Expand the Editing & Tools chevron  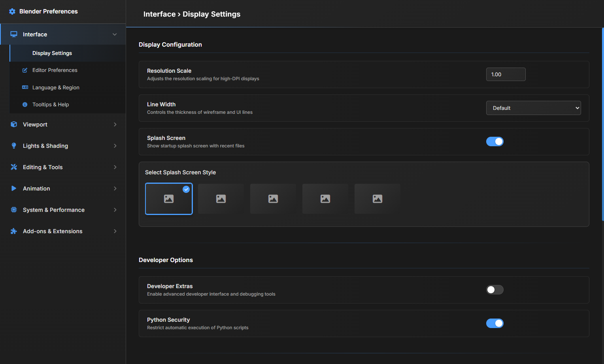coord(115,167)
